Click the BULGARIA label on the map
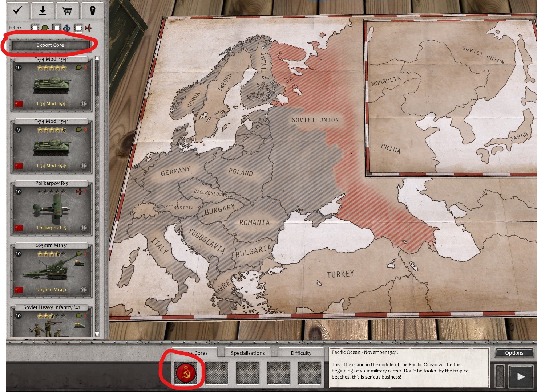Image resolution: width=537 pixels, height=392 pixels. (x=254, y=251)
